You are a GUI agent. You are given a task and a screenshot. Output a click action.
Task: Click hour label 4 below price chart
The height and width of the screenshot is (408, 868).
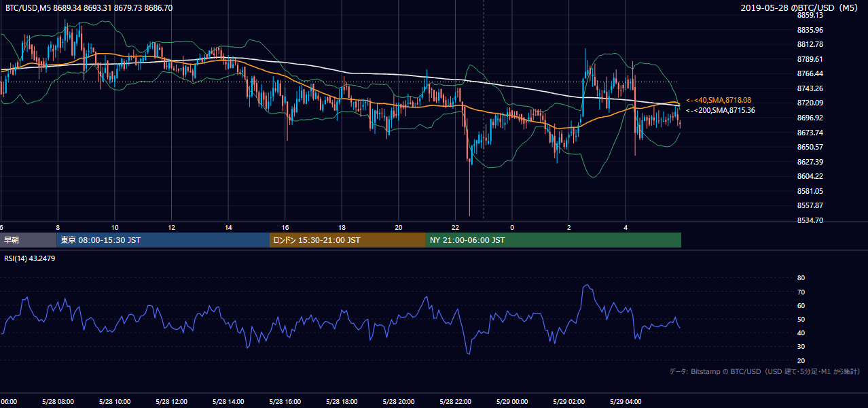pos(626,227)
